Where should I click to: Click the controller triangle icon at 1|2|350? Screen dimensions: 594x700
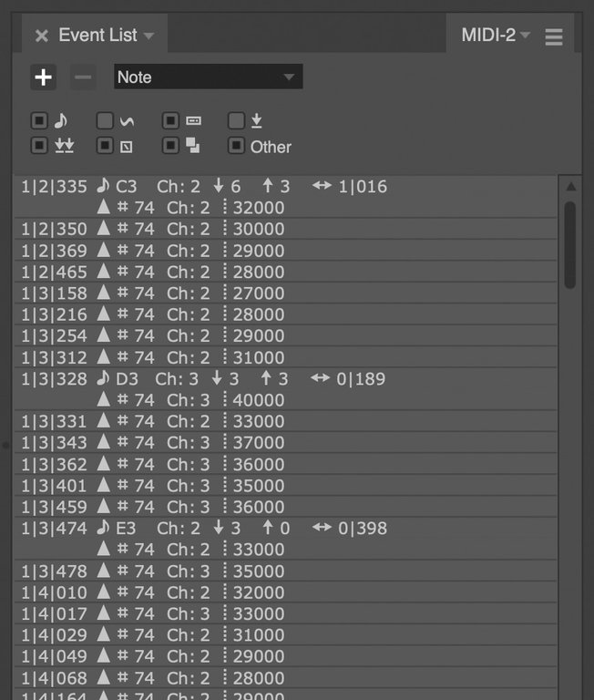coord(103,230)
